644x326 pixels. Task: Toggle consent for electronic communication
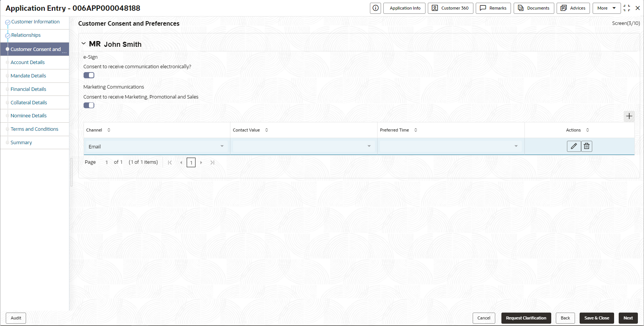89,75
